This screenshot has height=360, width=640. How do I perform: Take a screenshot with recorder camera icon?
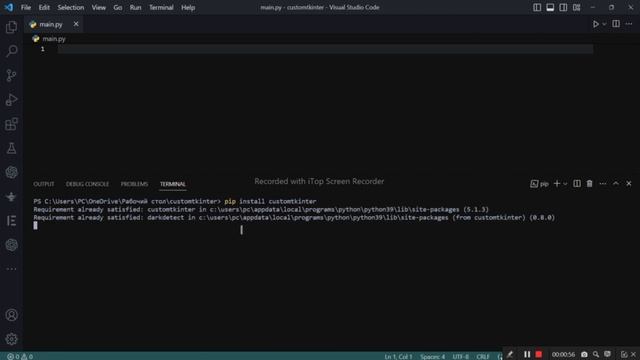(584, 354)
